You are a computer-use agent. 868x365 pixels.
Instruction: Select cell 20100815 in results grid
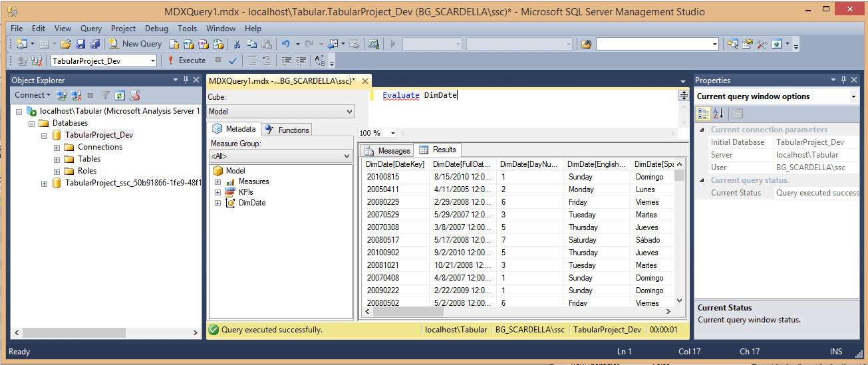click(396, 177)
